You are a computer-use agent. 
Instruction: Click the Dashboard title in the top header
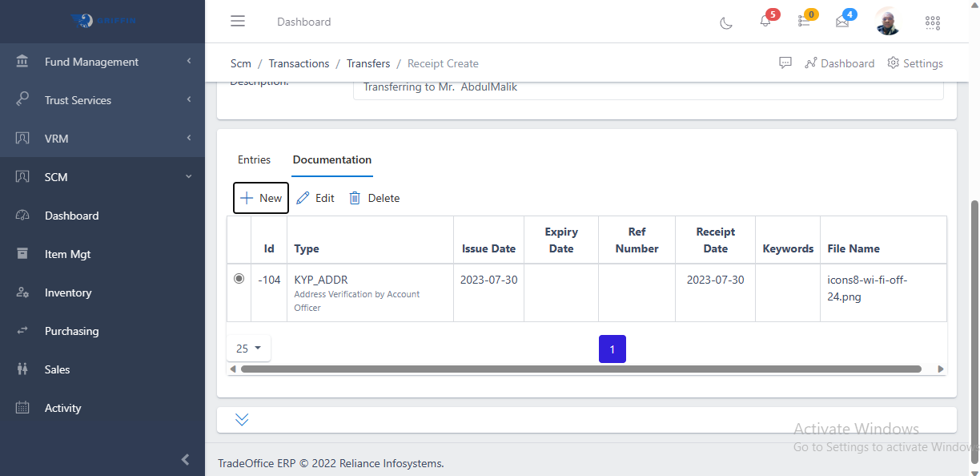303,22
